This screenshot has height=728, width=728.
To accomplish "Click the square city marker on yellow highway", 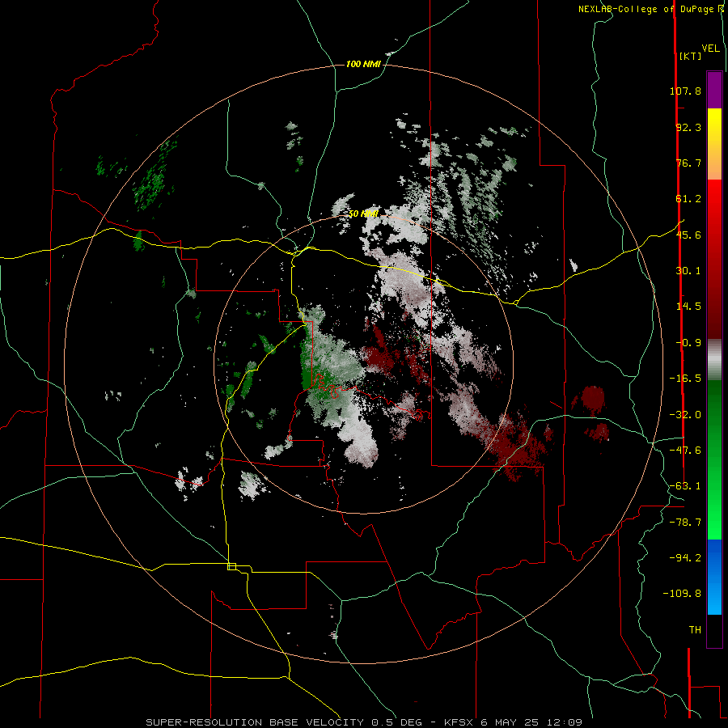I will 232,566.
